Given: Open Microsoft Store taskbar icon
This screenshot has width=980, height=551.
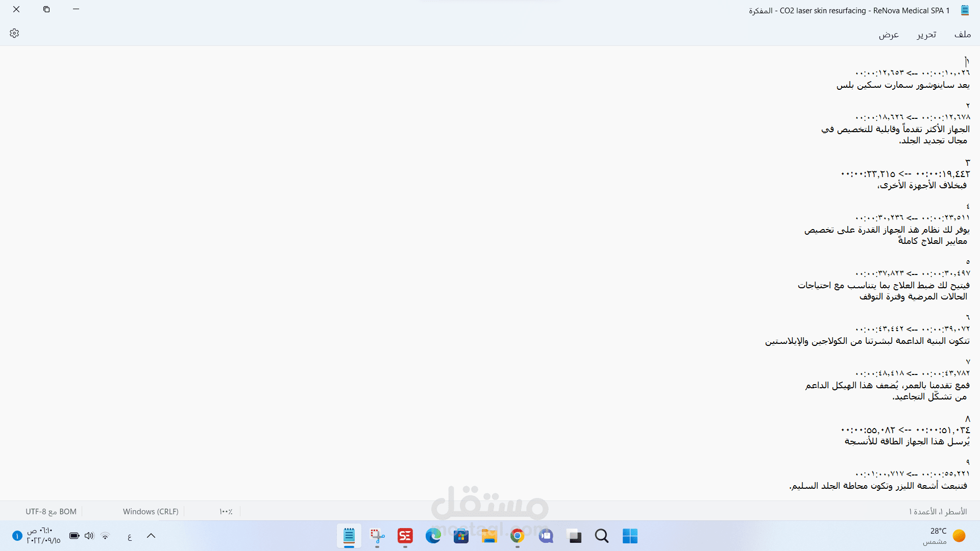Looking at the screenshot, I should 461,536.
